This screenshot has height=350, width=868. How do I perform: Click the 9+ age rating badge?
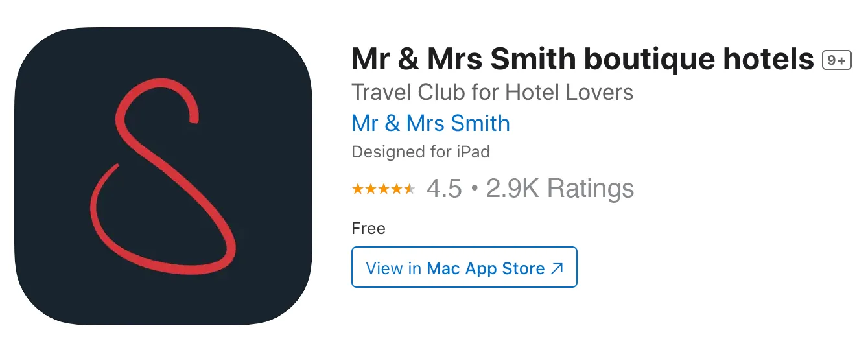pyautogui.click(x=836, y=60)
